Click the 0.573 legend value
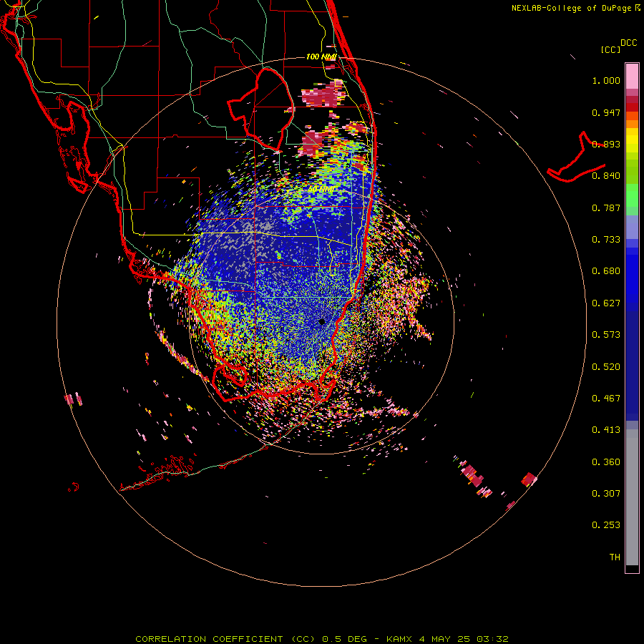 point(606,335)
